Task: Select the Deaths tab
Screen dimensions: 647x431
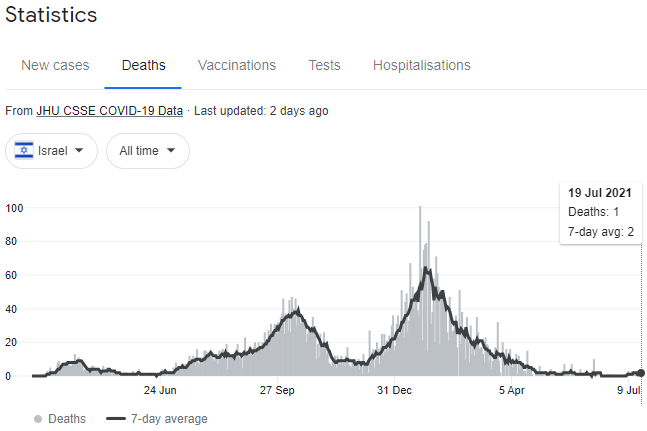Action: pos(143,65)
